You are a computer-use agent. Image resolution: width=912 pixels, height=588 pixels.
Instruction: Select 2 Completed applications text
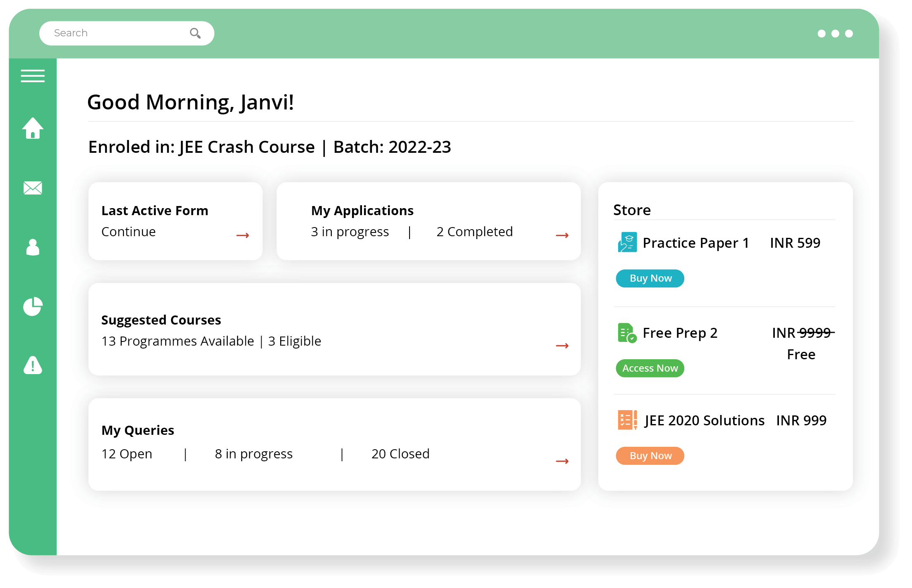474,232
